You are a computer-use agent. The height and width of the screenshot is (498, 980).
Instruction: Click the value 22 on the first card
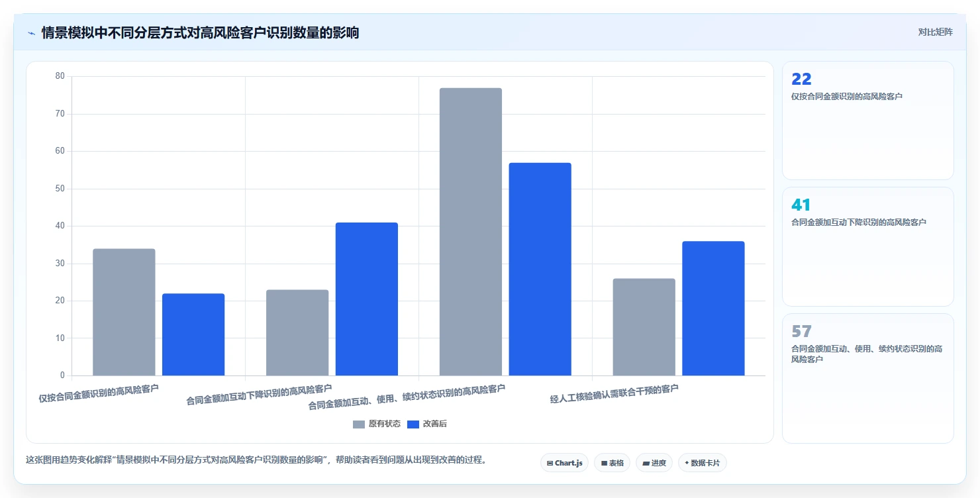coord(801,79)
